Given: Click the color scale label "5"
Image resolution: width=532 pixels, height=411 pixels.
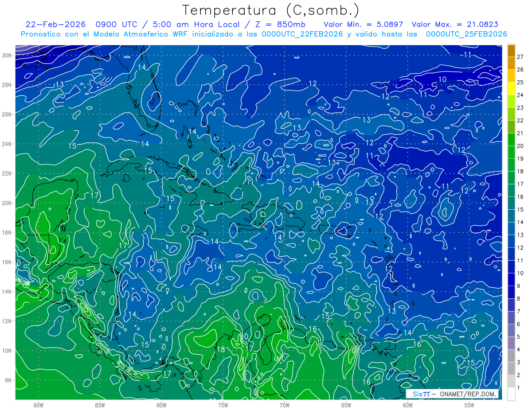Looking at the screenshot, I should tap(519, 337).
